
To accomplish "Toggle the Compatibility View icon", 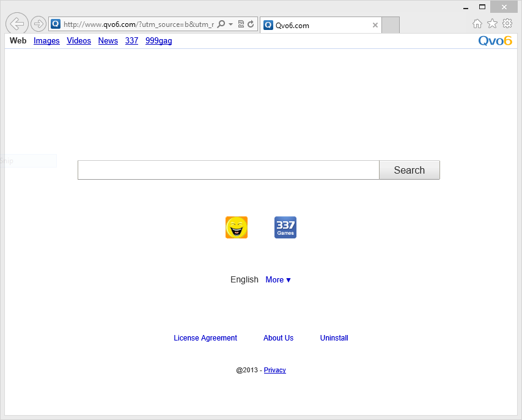I will [241, 24].
